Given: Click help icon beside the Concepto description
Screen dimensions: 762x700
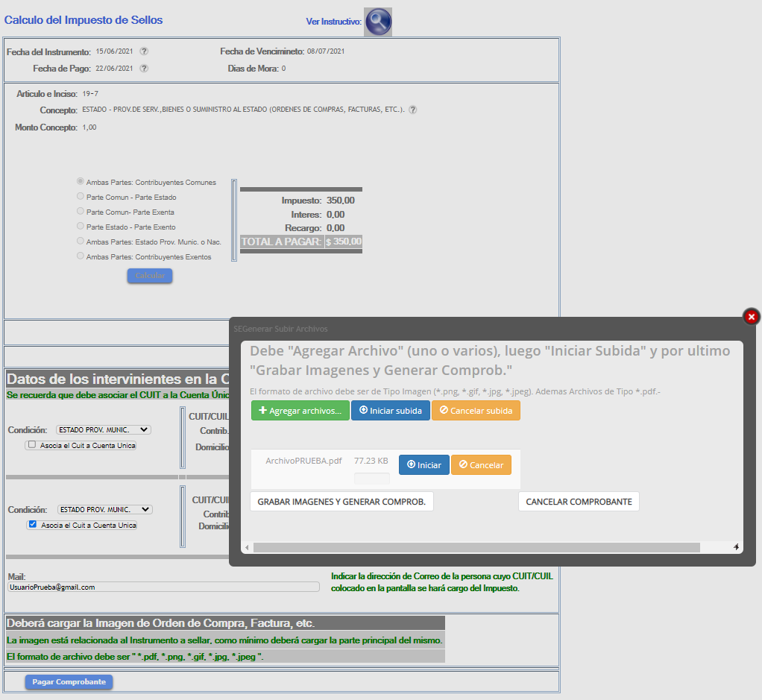Looking at the screenshot, I should click(x=412, y=110).
